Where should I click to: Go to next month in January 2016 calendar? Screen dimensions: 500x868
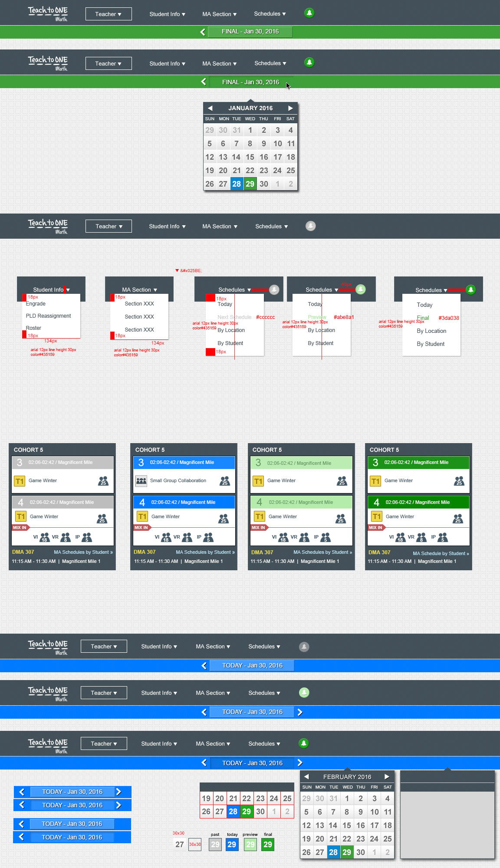point(290,108)
